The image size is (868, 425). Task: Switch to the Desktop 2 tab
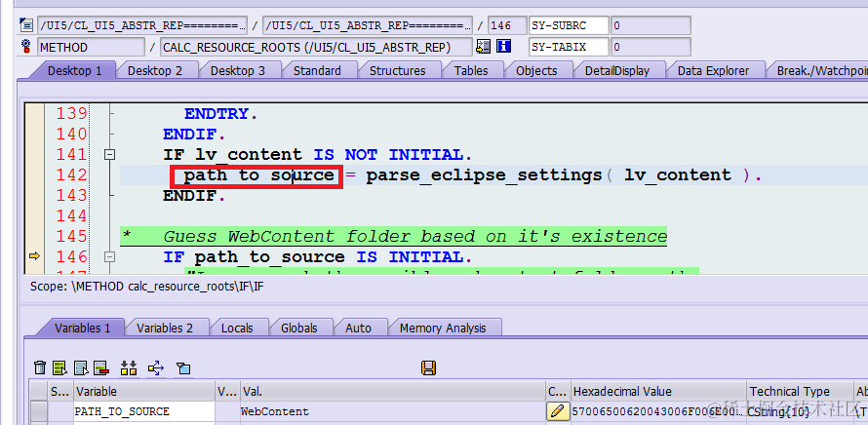tap(155, 71)
